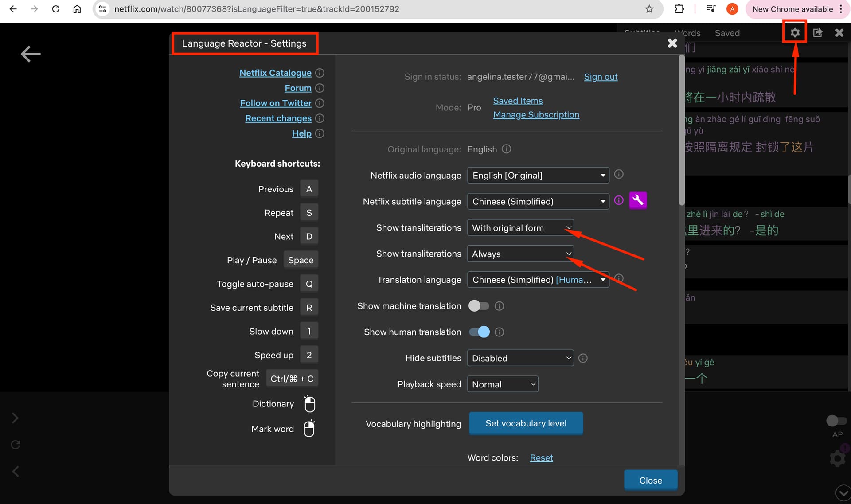Click the purple wrench icon beside subtitle language
This screenshot has width=851, height=504.
click(638, 200)
